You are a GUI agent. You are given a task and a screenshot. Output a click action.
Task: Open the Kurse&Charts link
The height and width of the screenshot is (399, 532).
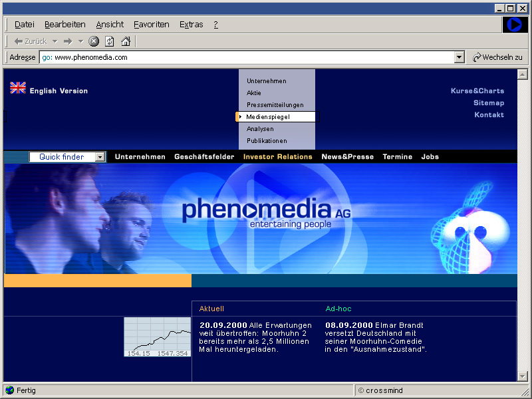click(477, 91)
